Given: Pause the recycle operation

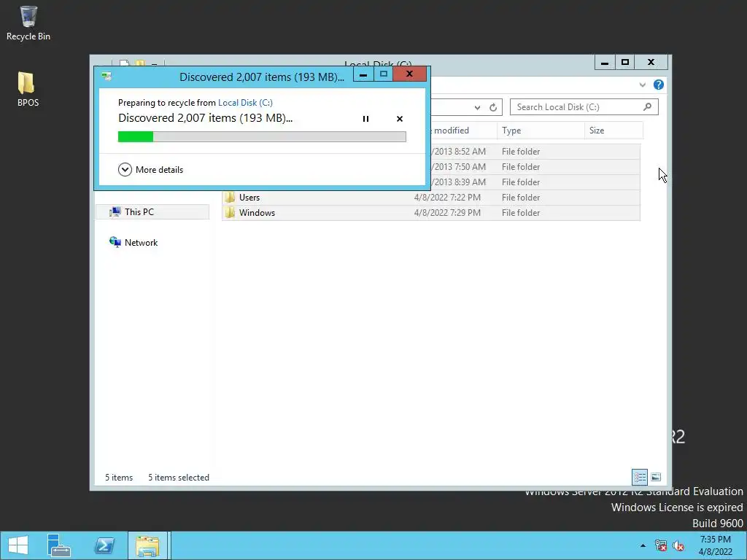Looking at the screenshot, I should (x=365, y=119).
